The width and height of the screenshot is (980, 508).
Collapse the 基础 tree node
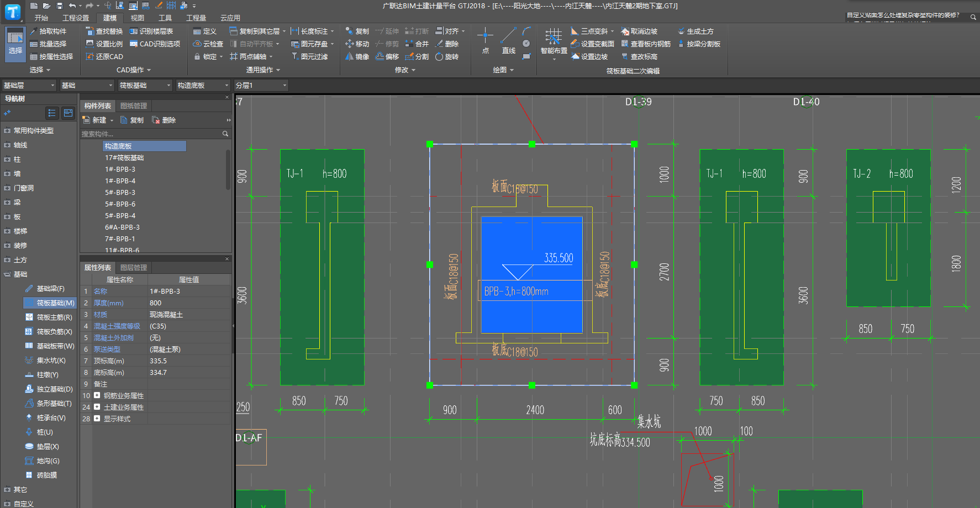point(7,274)
